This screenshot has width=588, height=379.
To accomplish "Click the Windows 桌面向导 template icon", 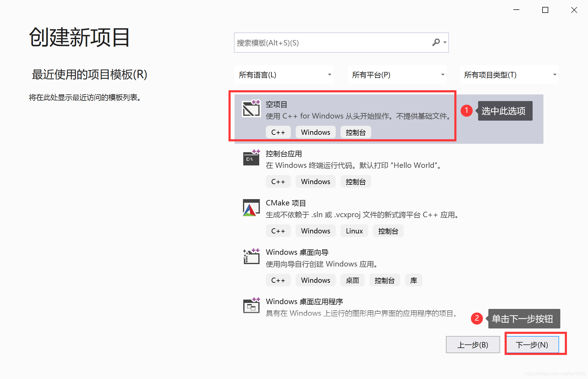I will pyautogui.click(x=251, y=256).
